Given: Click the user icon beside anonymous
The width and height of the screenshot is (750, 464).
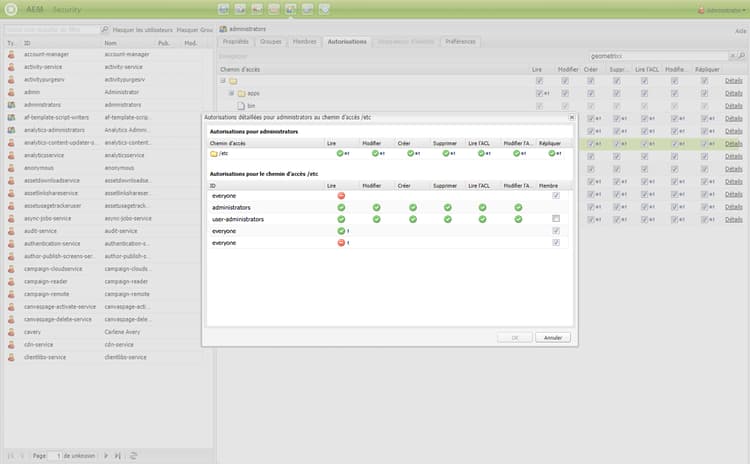Looking at the screenshot, I should (x=11, y=168).
